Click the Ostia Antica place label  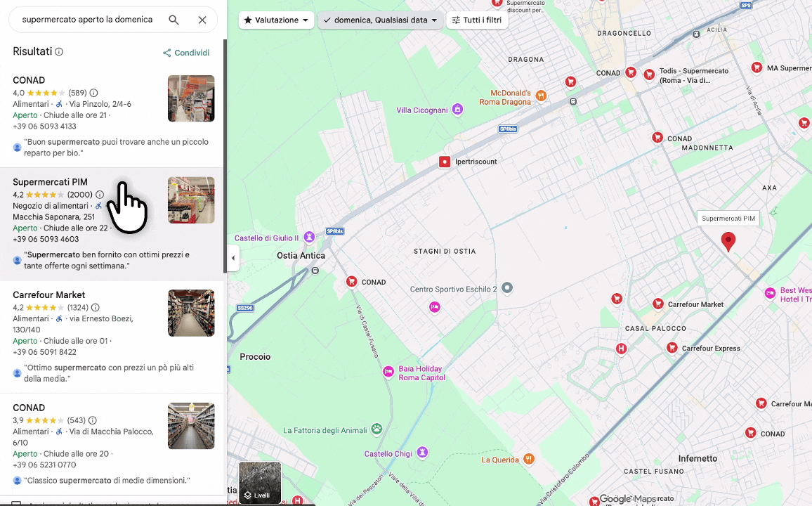tap(301, 255)
